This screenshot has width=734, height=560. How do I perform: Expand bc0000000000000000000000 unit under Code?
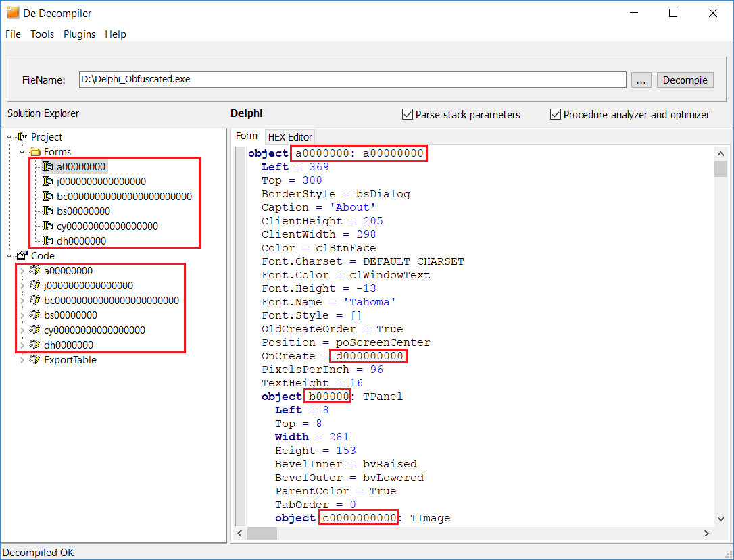[x=22, y=301]
